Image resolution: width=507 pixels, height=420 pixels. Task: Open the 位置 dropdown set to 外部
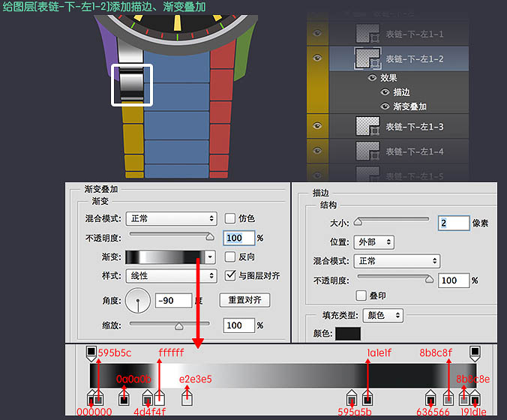(x=374, y=242)
